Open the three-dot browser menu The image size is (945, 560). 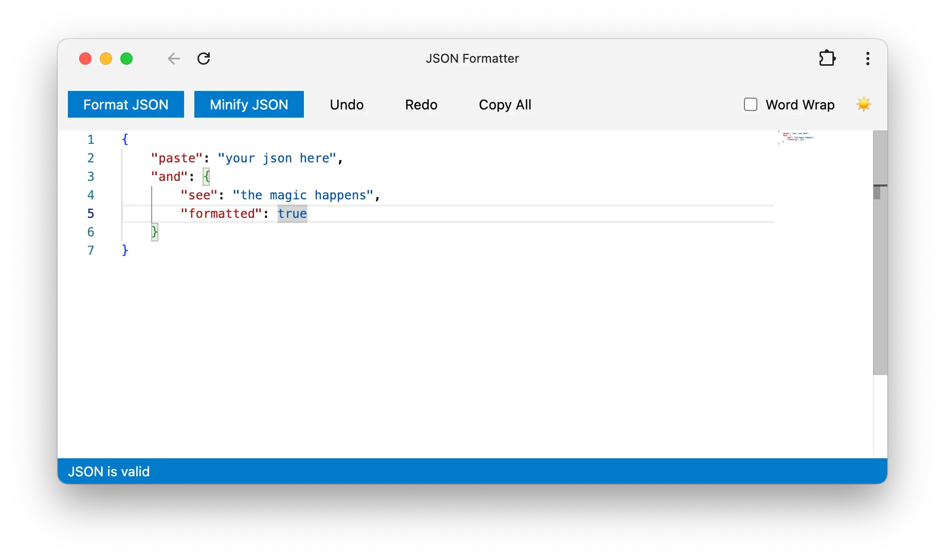[x=867, y=58]
